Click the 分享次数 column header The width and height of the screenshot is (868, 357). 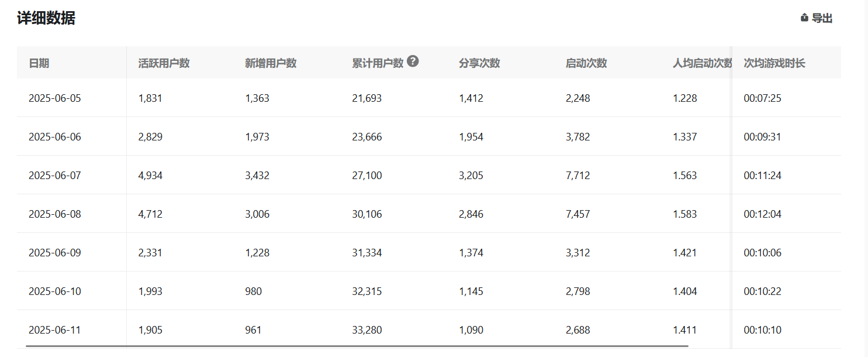click(x=479, y=63)
